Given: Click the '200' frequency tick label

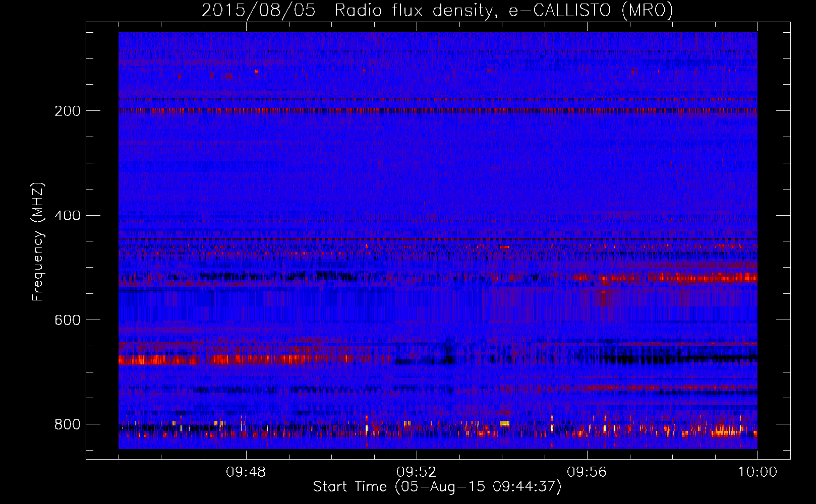Looking at the screenshot, I should (x=68, y=111).
